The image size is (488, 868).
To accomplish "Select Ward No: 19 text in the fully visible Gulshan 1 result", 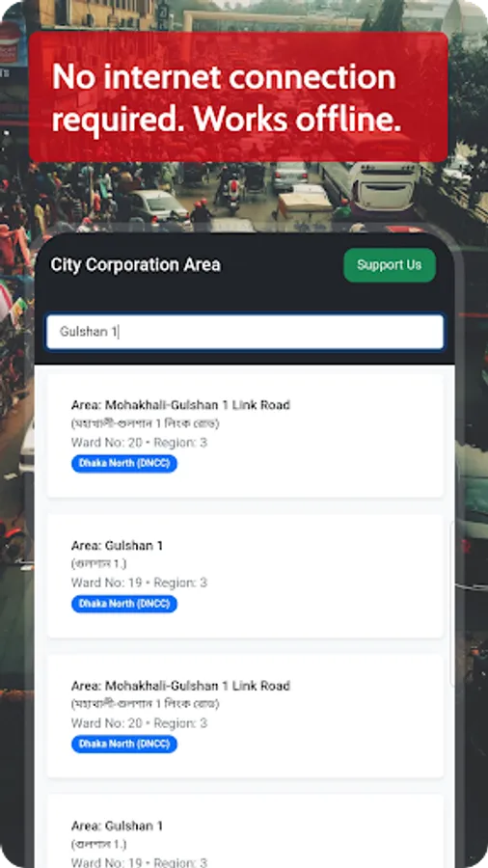I will pos(107,583).
